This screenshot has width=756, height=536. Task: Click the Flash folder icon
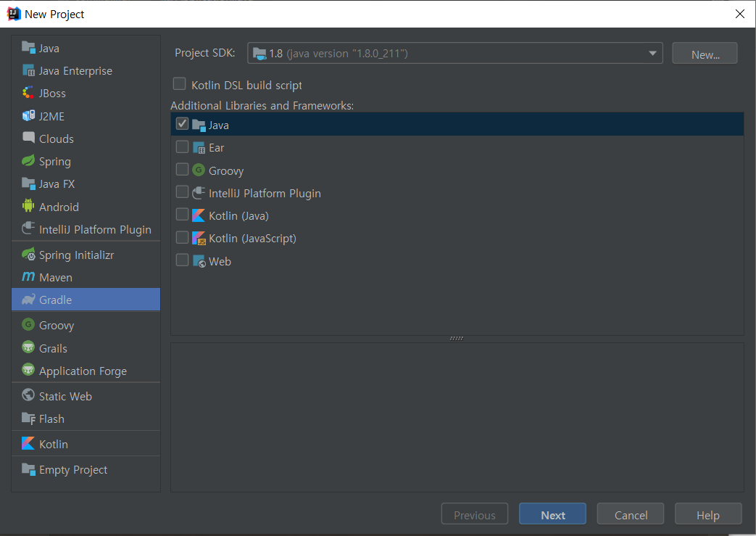[28, 418]
